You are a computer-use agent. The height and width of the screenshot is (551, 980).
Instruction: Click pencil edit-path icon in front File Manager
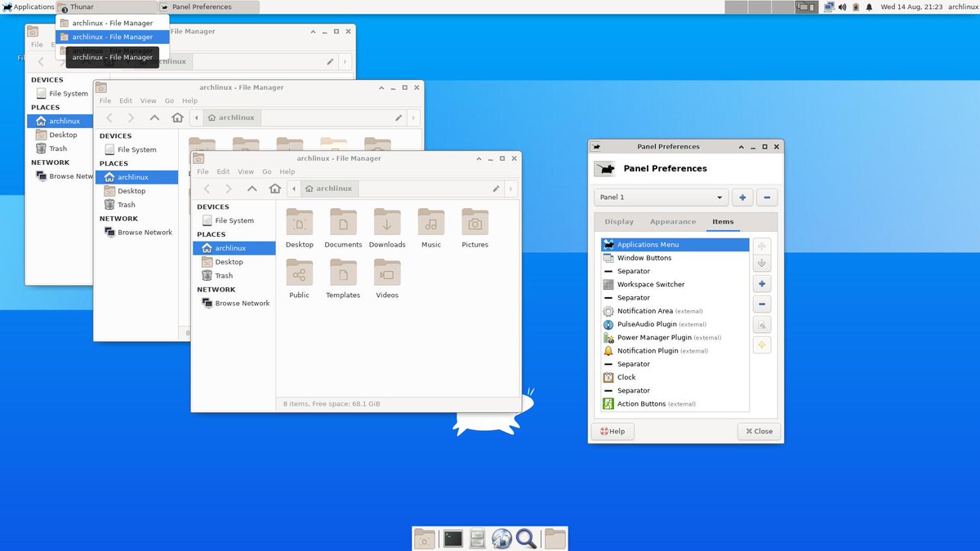pyautogui.click(x=496, y=189)
